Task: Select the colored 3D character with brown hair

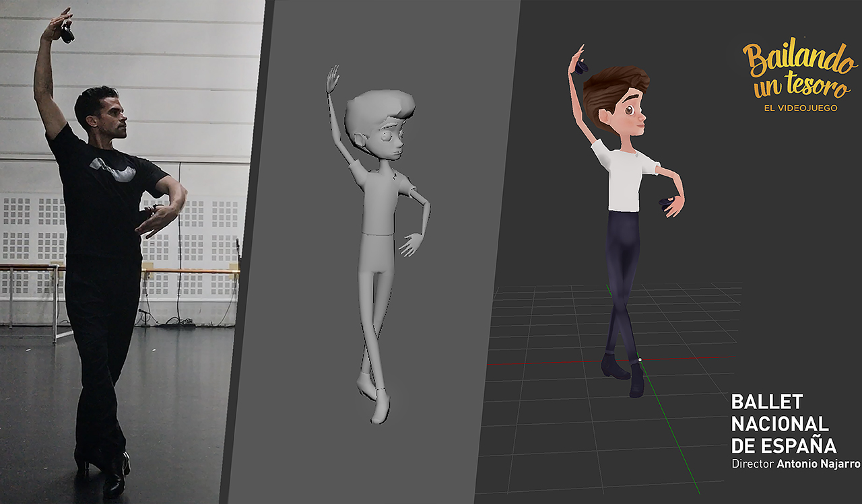Action: 626,221
